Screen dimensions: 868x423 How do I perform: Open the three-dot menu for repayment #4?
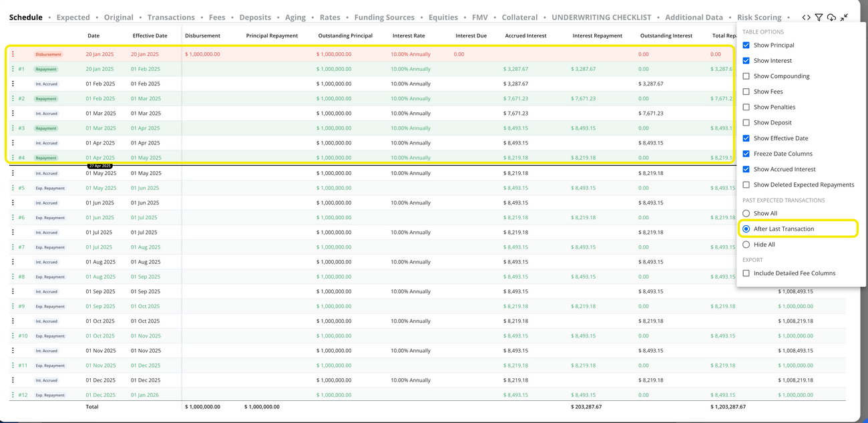click(13, 158)
